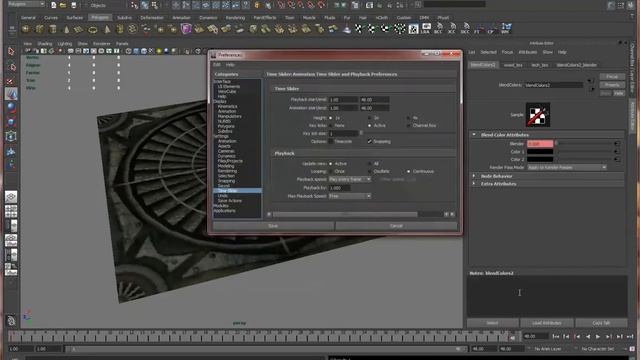The height and width of the screenshot is (360, 640).
Task: Click the Save Scene icon
Action: (x=73, y=5)
